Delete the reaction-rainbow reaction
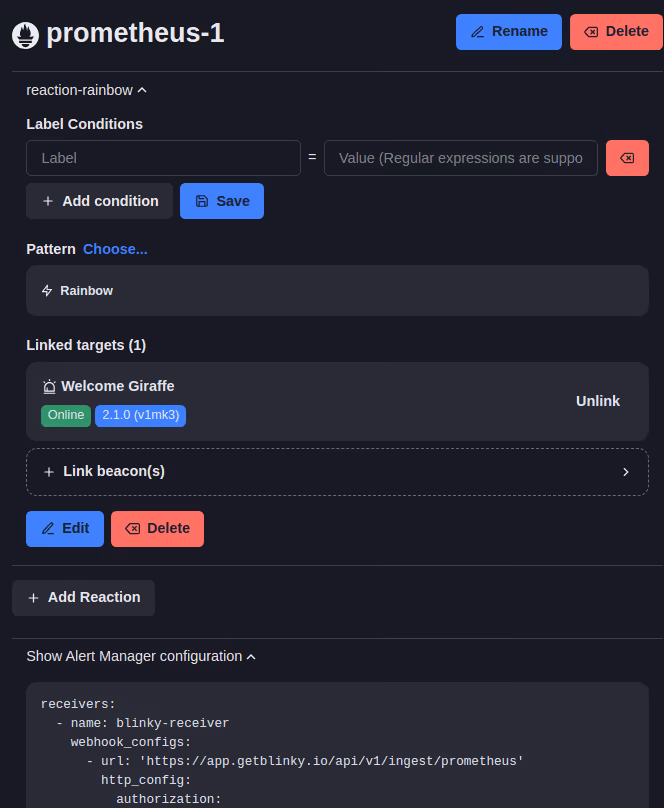 click(x=157, y=529)
